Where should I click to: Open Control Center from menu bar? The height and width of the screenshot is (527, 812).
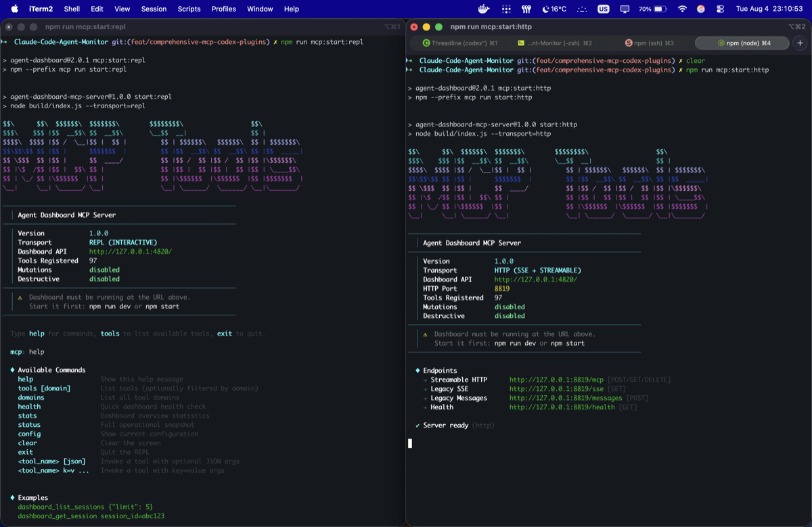[720, 9]
